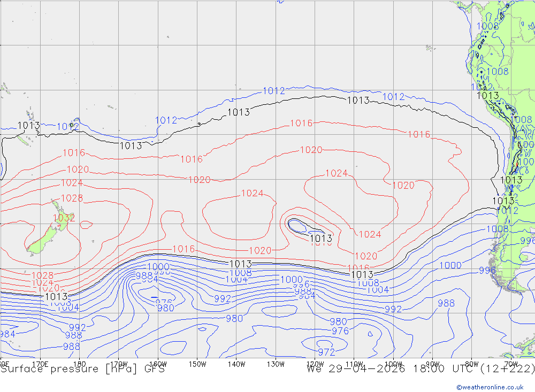Click the 1006 label over northern South America
The image size is (535, 392).
tap(487, 26)
